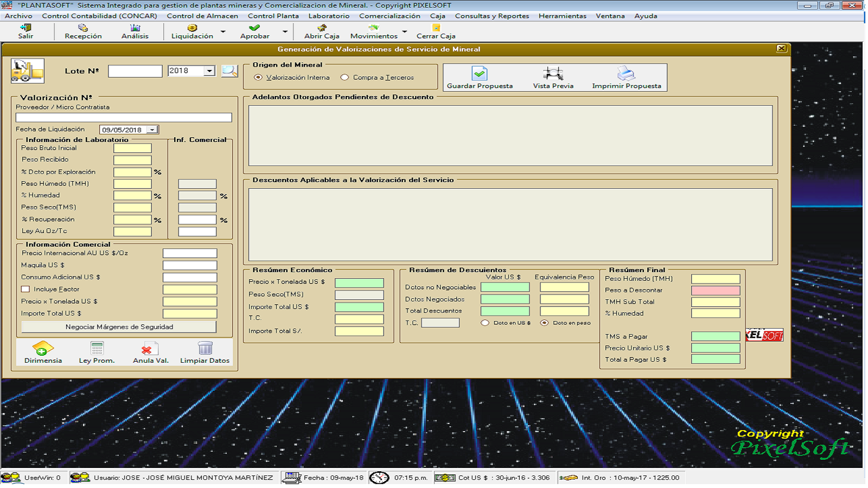This screenshot has height=488, width=868.
Task: Click Limpiar Datos trash icon
Action: [205, 348]
